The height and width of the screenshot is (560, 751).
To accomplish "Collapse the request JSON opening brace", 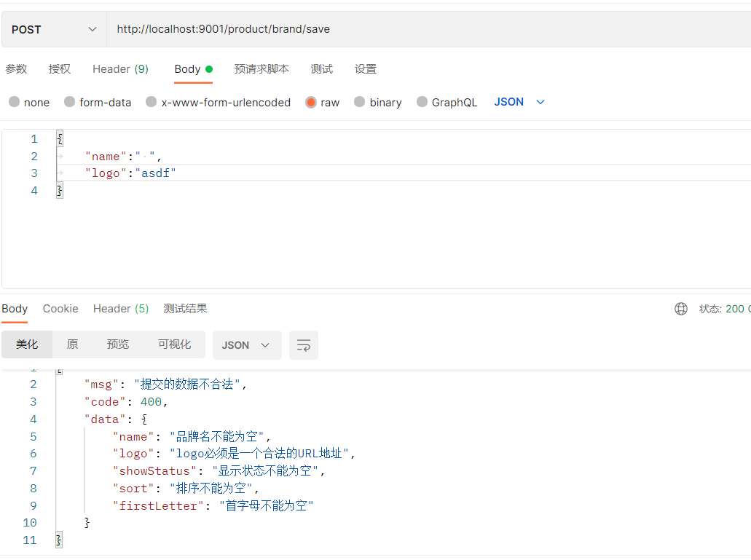I will click(60, 139).
